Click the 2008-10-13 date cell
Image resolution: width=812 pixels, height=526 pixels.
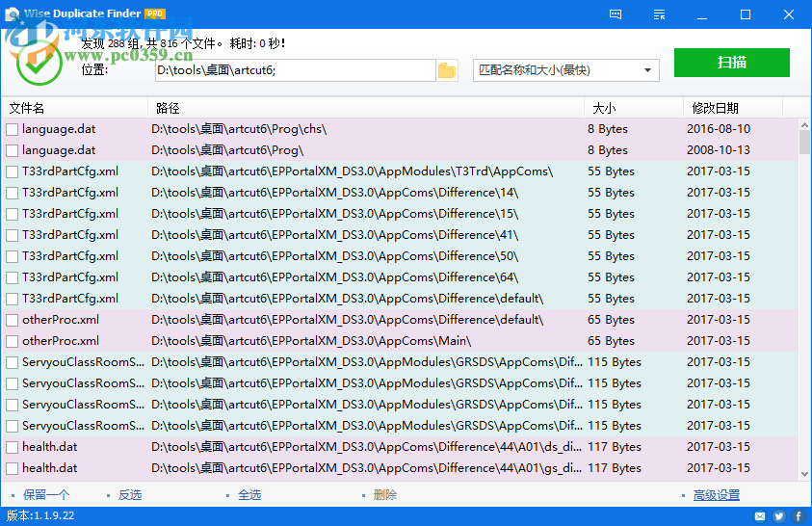point(719,150)
